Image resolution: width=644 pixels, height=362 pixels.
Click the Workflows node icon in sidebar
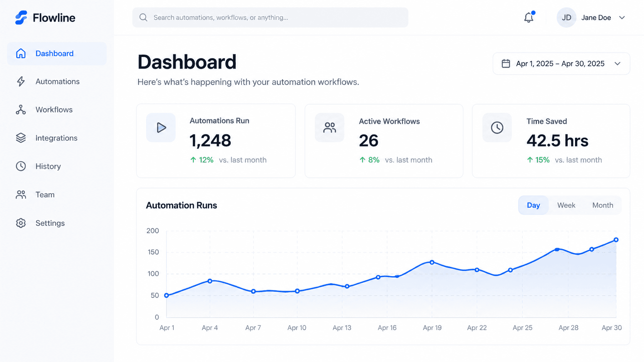(x=21, y=110)
